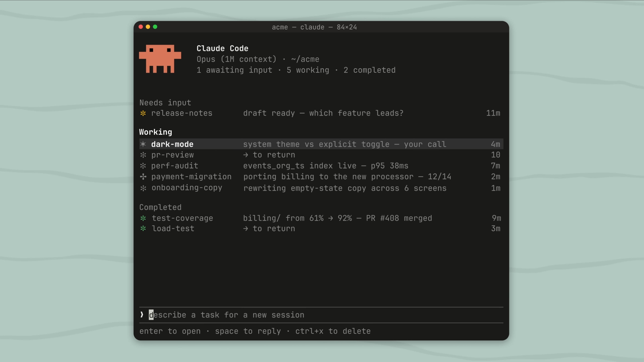Click the asterisk icon beside pr-review
This screenshot has height=362, width=644.
tap(143, 155)
